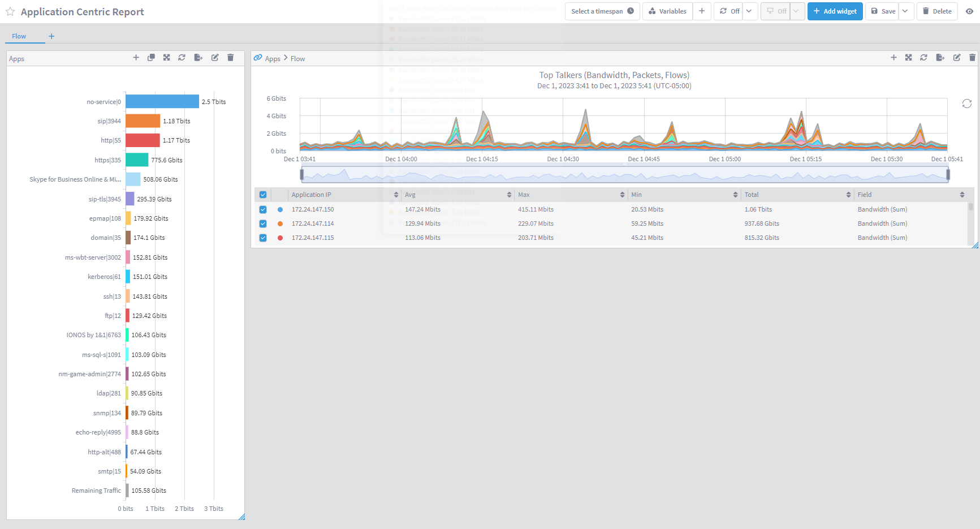Delete the report

[x=937, y=11]
